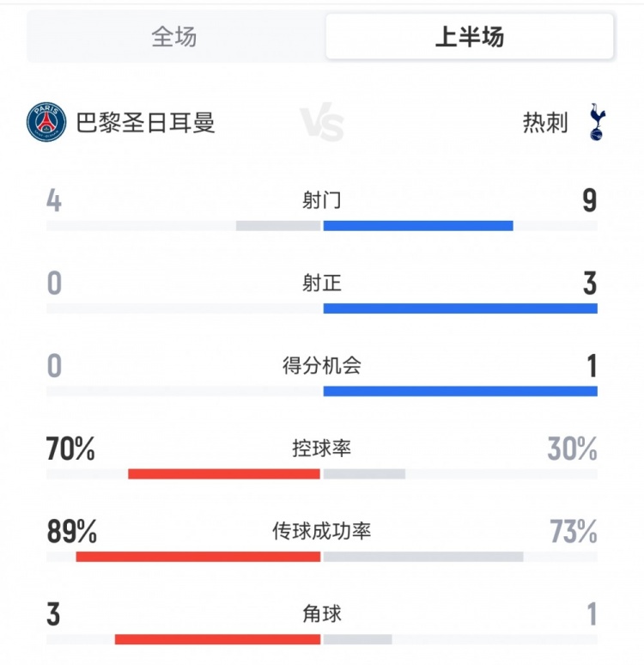Click the 射门 stat label

click(x=322, y=201)
